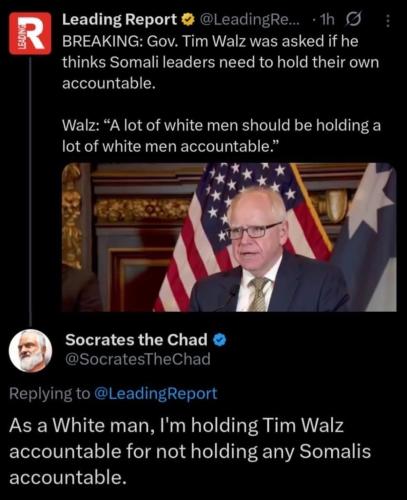
Task: Open the Socrates the Chad display name
Action: tap(136, 340)
